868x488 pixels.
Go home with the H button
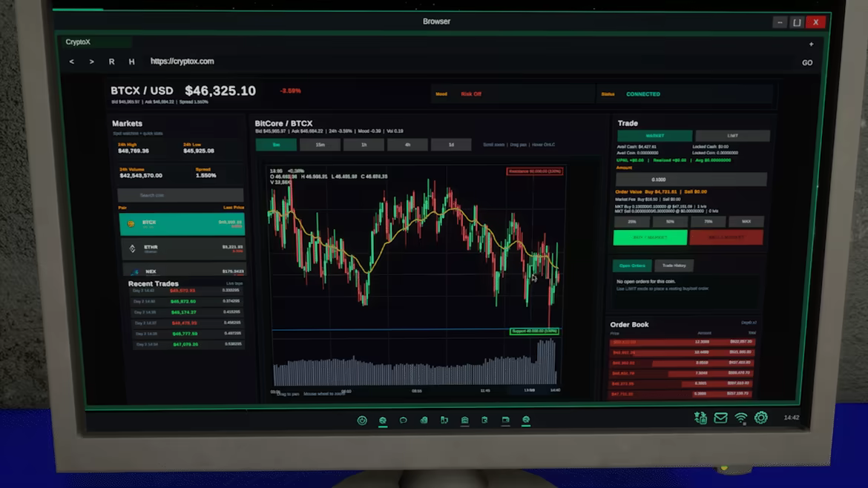[x=132, y=62]
